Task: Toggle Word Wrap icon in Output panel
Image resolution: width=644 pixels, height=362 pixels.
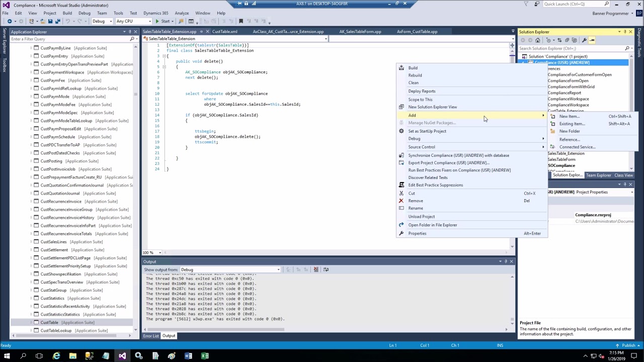Action: coord(326,269)
